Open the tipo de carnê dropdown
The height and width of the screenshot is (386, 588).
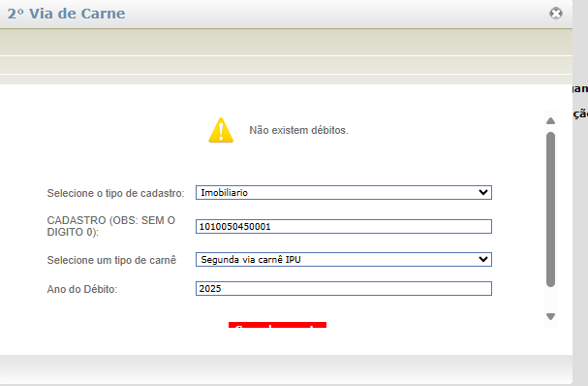(x=344, y=260)
